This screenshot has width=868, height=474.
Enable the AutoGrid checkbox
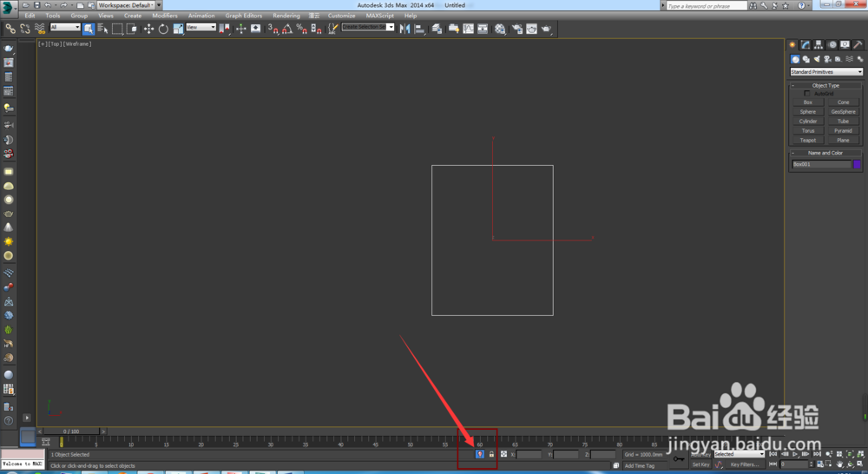pyautogui.click(x=806, y=94)
